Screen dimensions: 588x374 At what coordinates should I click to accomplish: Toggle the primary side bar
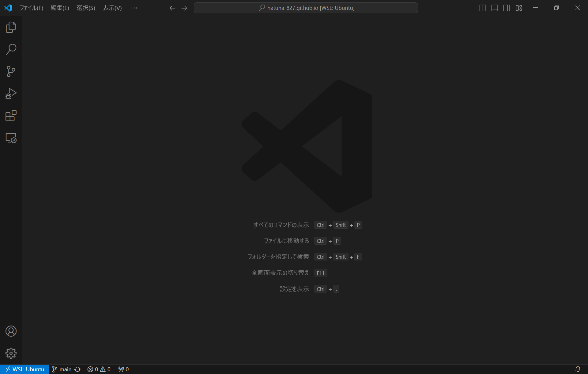coord(483,8)
